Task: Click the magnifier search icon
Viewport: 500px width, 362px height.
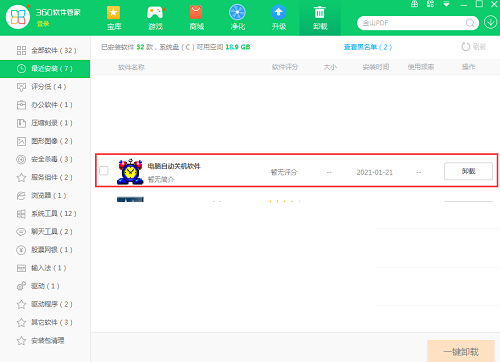Action: click(470, 23)
